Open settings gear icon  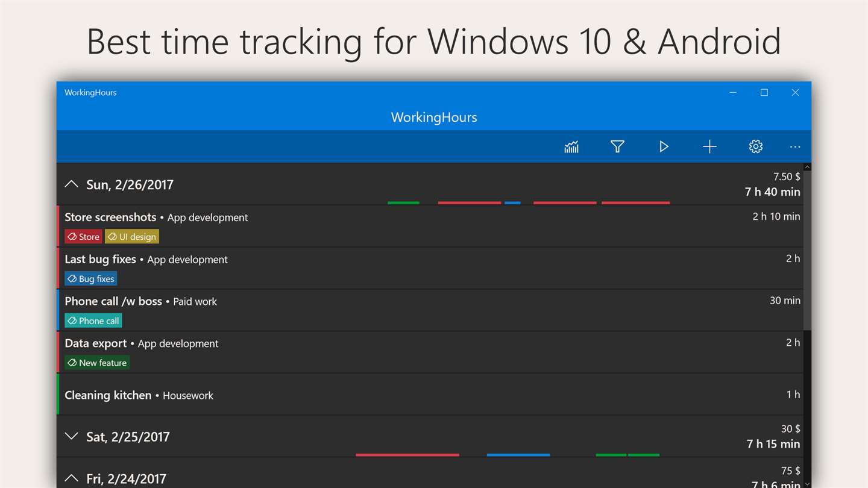tap(756, 146)
